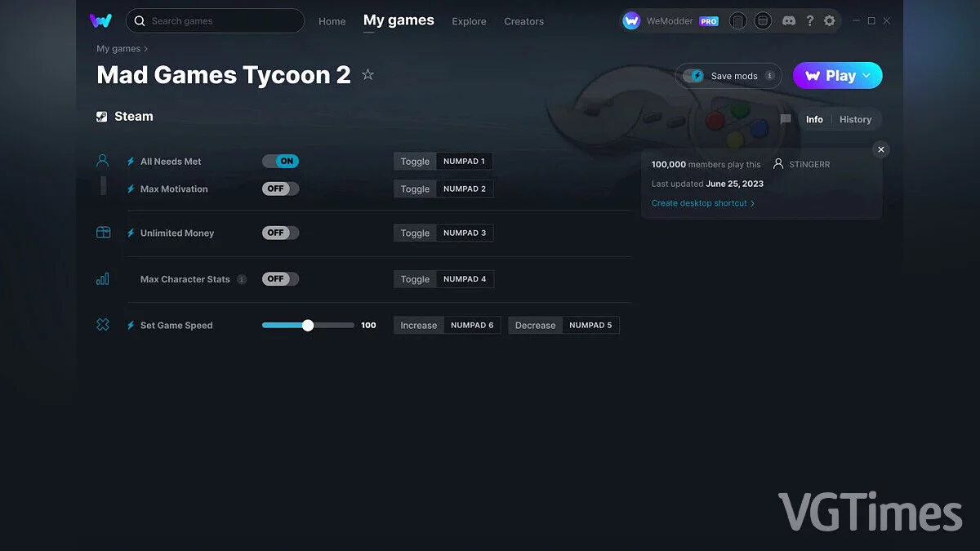Expand the My games breadcrumb at top left

point(117,48)
